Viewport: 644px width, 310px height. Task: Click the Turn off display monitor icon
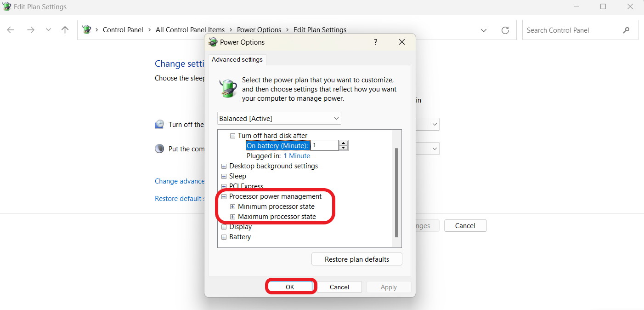point(159,124)
